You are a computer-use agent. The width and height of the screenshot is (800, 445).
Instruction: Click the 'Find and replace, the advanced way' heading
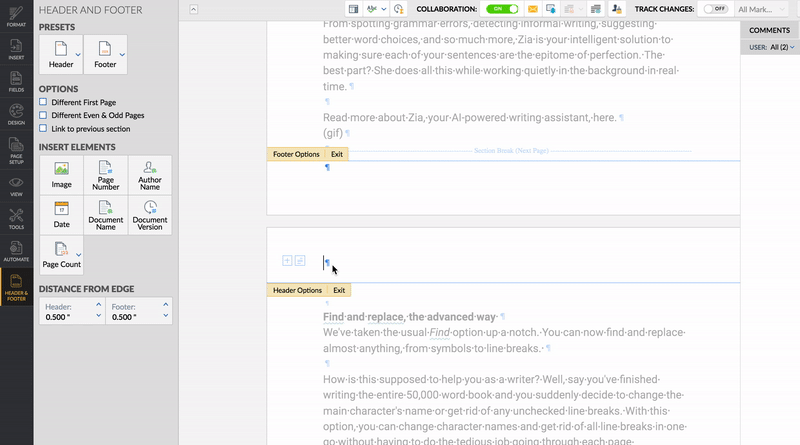tap(410, 317)
